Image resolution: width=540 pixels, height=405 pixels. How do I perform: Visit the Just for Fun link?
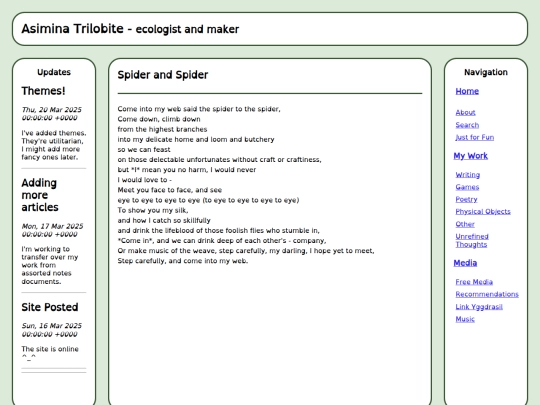click(x=475, y=137)
